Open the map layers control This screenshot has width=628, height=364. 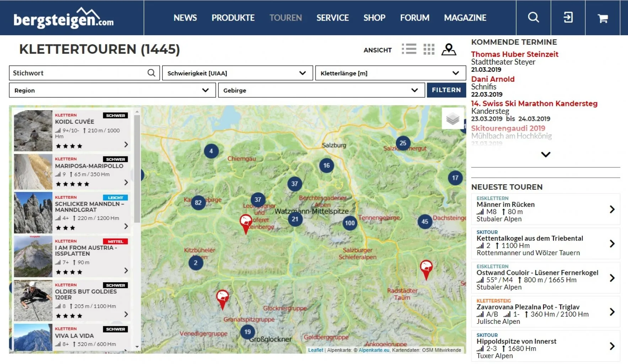[x=453, y=118]
